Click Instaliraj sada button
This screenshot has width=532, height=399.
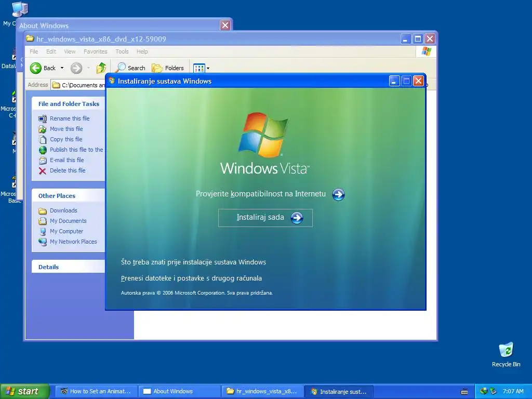pyautogui.click(x=265, y=218)
